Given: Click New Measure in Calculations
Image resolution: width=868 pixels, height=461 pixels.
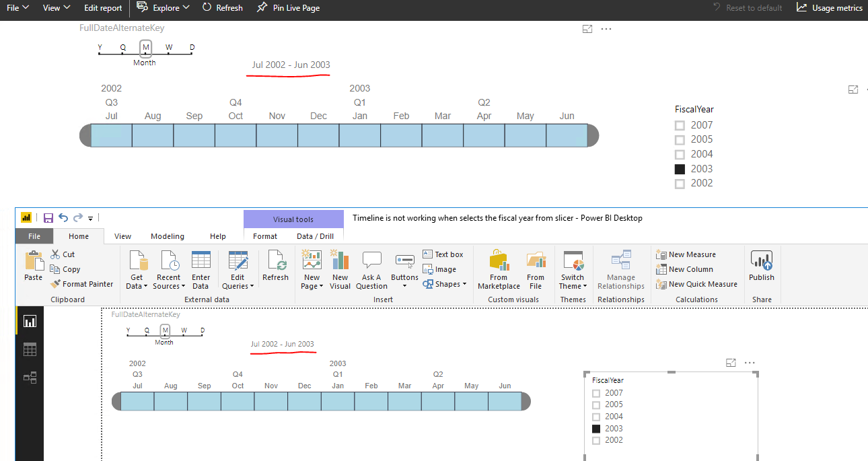Looking at the screenshot, I should click(x=686, y=254).
